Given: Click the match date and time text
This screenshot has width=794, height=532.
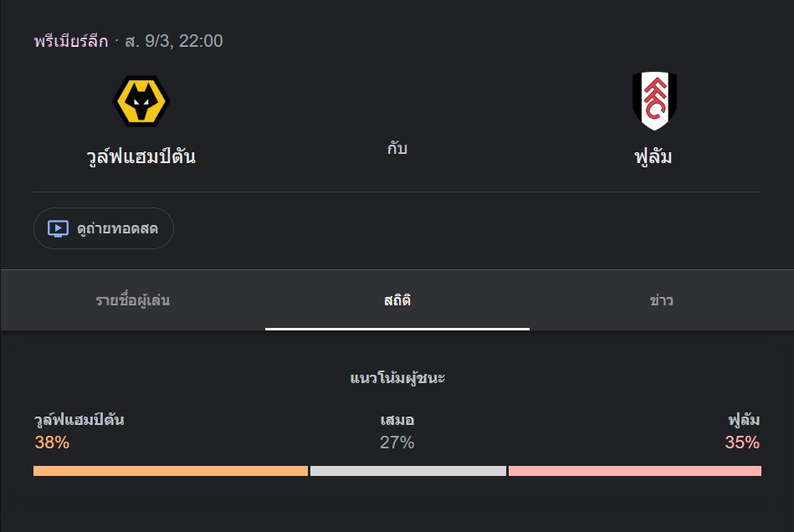Looking at the screenshot, I should click(174, 41).
